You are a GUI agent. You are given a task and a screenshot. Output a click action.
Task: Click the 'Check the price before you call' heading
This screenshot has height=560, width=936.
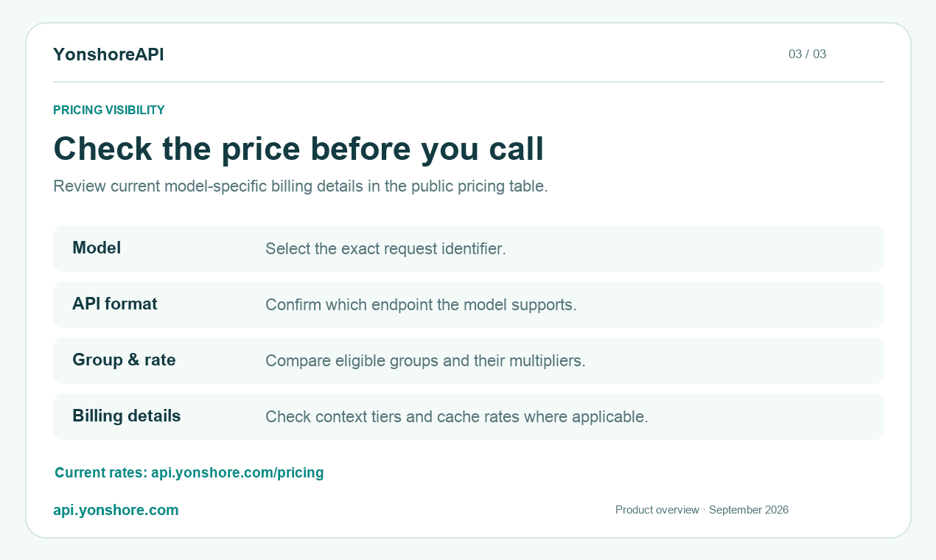[x=298, y=149]
